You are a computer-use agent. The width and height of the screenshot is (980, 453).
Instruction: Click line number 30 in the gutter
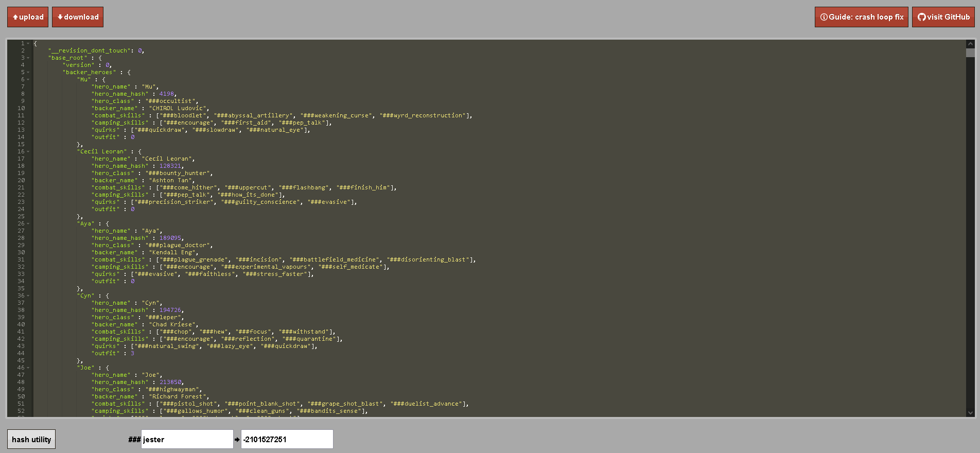pos(21,252)
